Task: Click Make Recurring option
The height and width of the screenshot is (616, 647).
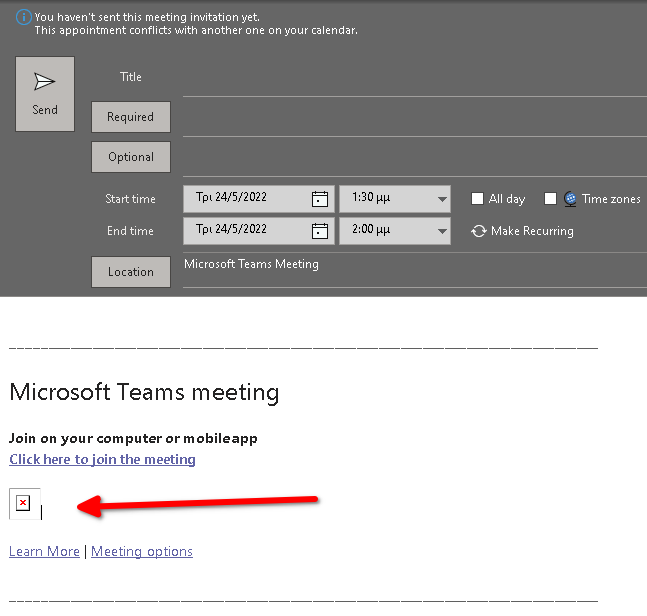Action: 522,231
